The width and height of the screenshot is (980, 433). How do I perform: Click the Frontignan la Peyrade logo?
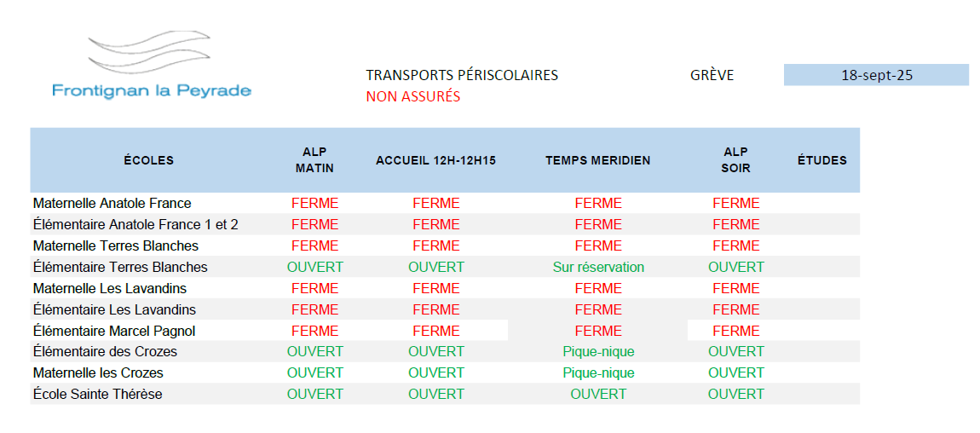(151, 68)
